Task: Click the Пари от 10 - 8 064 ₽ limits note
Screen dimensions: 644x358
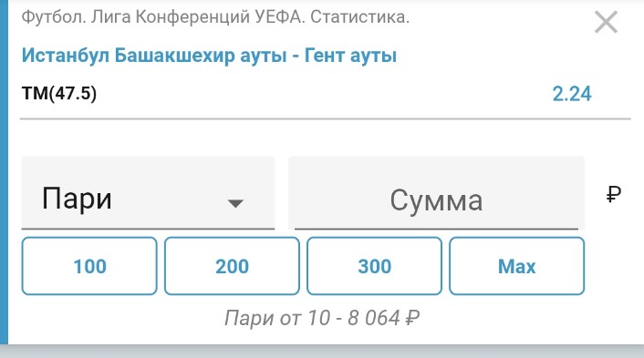Action: (x=322, y=318)
